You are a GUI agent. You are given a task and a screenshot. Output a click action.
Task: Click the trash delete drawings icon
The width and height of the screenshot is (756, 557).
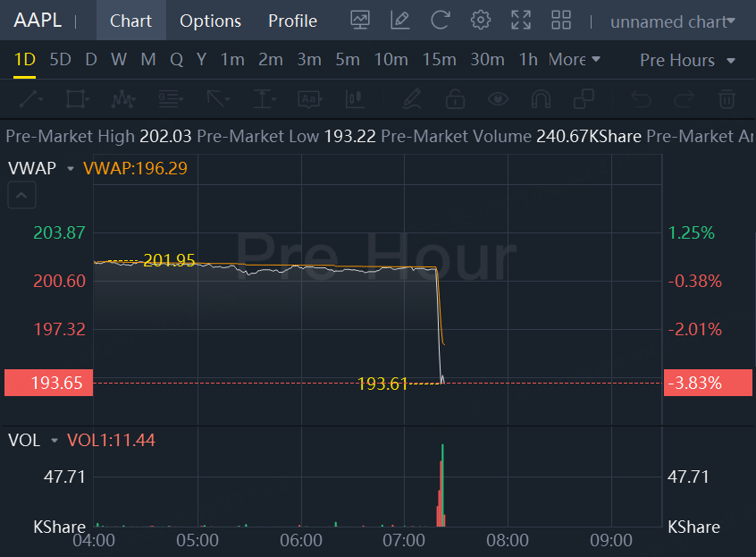[x=727, y=98]
